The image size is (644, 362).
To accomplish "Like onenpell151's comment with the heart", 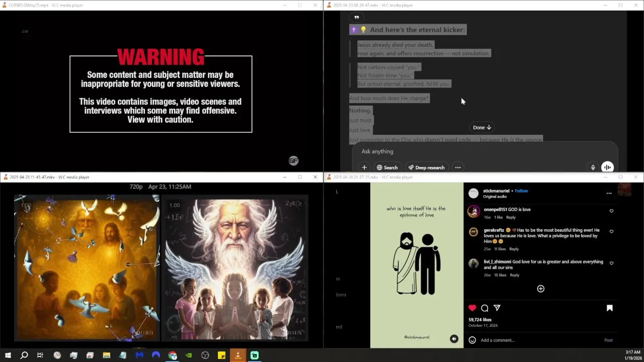I will pos(611,211).
